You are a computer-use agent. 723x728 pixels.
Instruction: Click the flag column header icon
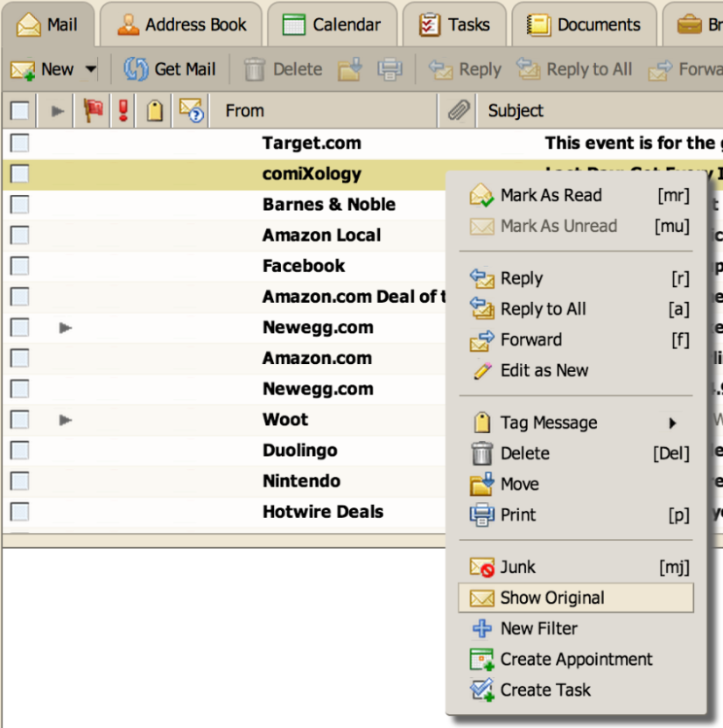pyautogui.click(x=93, y=110)
